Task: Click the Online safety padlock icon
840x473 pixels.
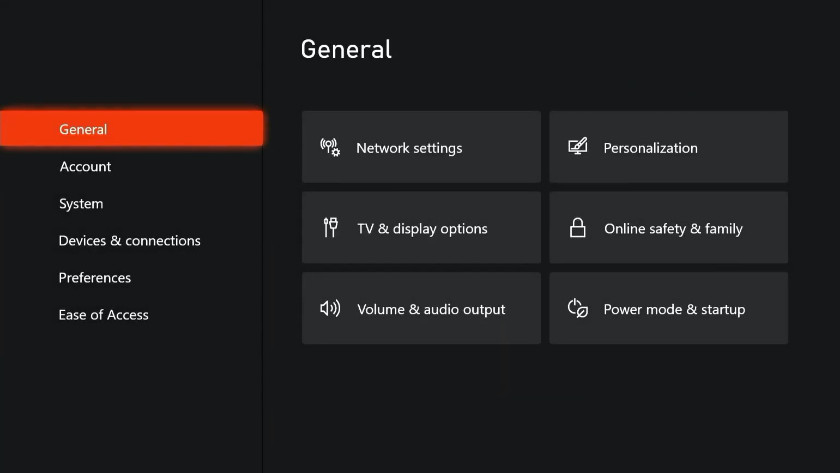Action: tap(578, 228)
